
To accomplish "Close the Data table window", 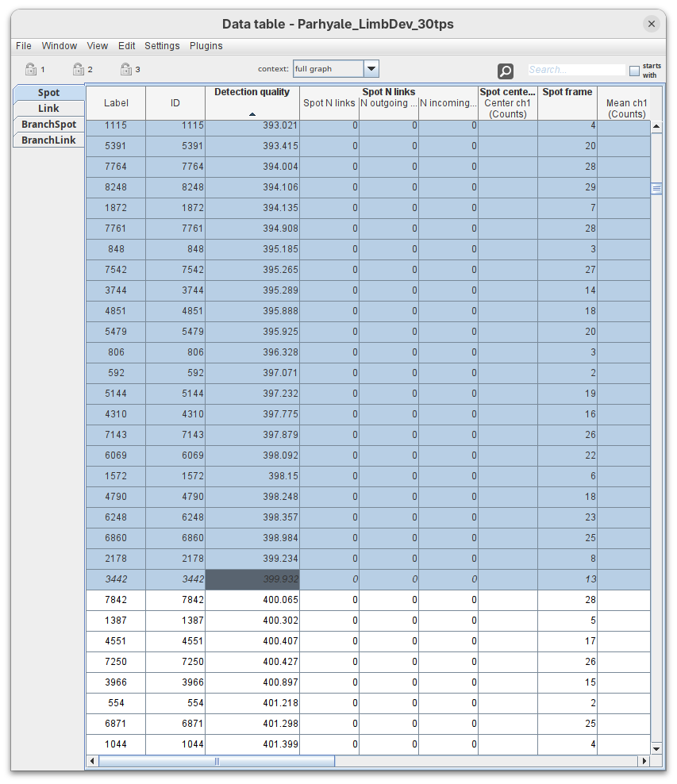I will pos(652,24).
